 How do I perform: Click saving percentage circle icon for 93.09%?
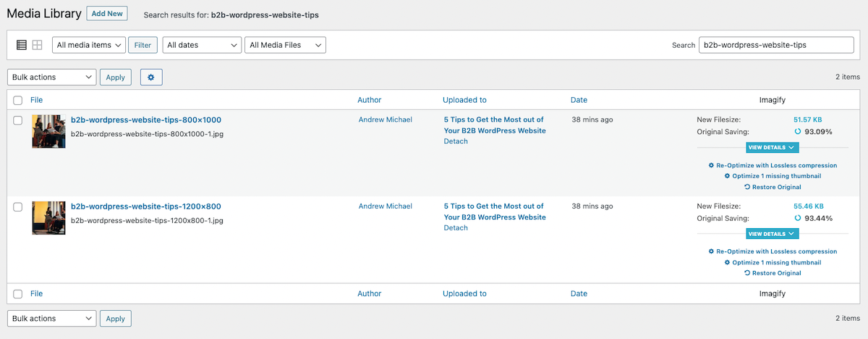coord(798,132)
